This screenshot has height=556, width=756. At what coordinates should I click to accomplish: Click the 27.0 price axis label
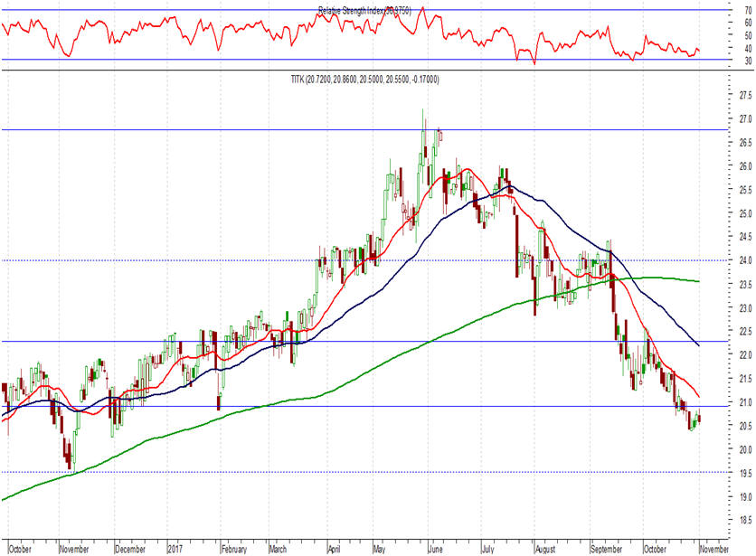pos(745,118)
